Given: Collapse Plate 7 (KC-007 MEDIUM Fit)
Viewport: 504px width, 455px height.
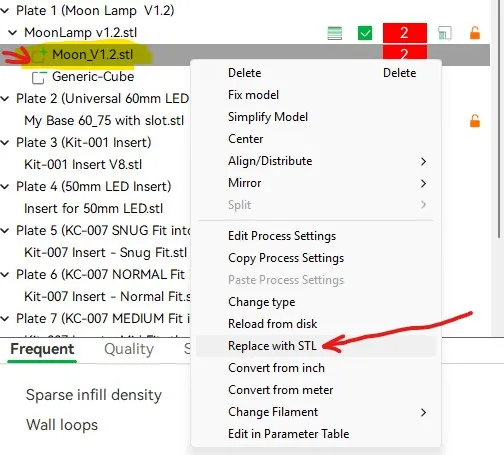Looking at the screenshot, I should click(5, 319).
